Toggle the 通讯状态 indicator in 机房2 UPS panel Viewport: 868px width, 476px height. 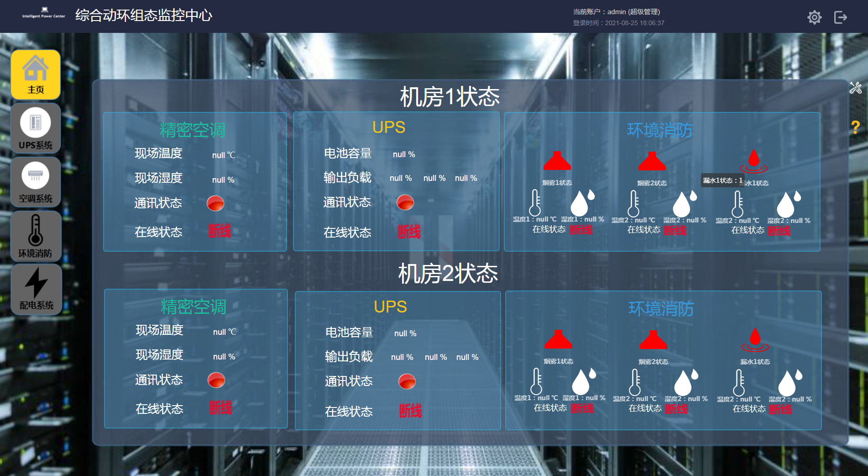coord(407,381)
